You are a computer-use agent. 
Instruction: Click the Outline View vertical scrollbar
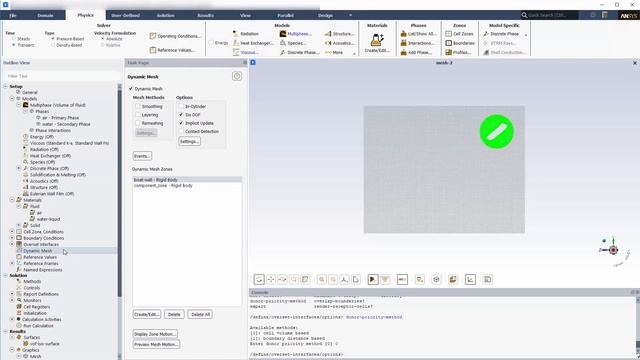pos(119,192)
